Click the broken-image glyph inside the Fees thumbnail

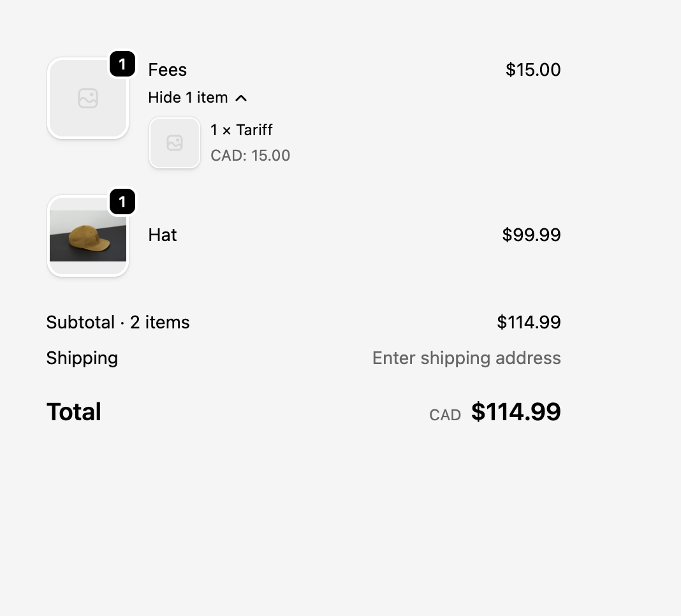coord(87,98)
